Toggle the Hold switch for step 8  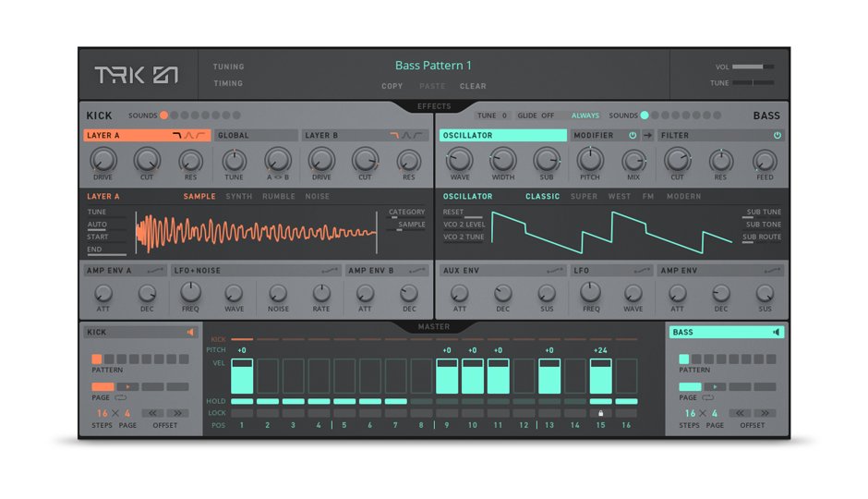coord(421,401)
